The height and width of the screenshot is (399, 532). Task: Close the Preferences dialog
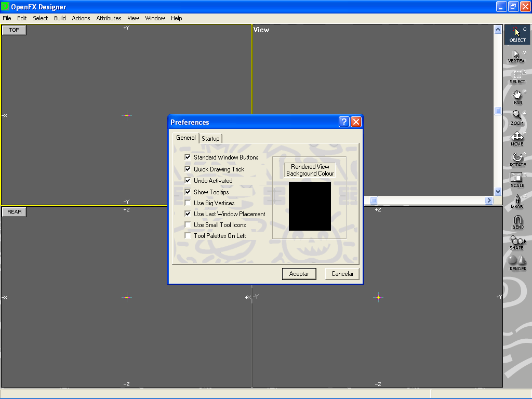click(x=356, y=122)
